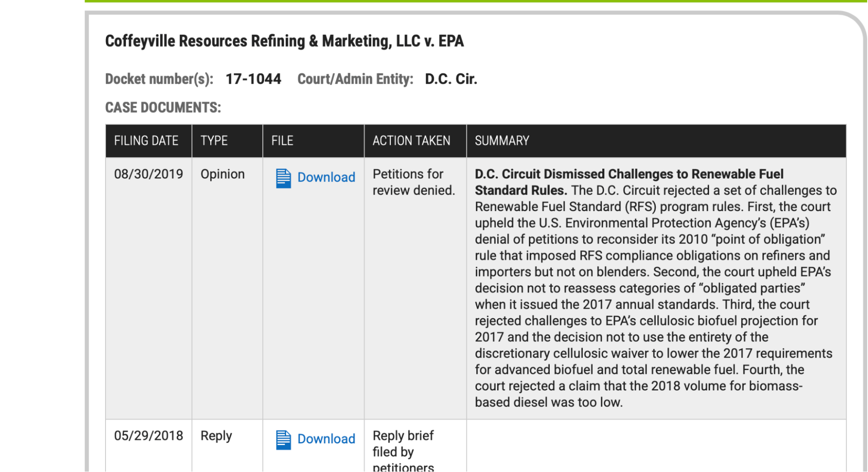Click the FILING DATE column header
Viewport: 868px width, 472px height.
146,141
